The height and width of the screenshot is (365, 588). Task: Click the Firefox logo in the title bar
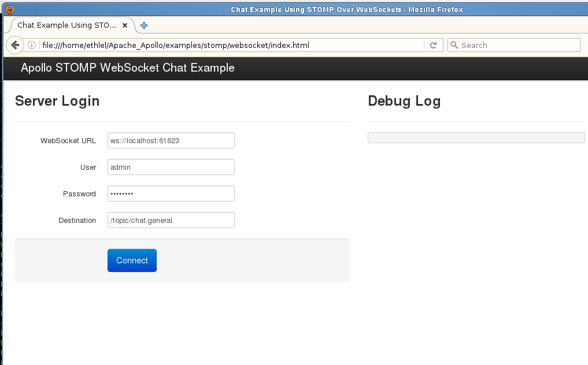10,9
